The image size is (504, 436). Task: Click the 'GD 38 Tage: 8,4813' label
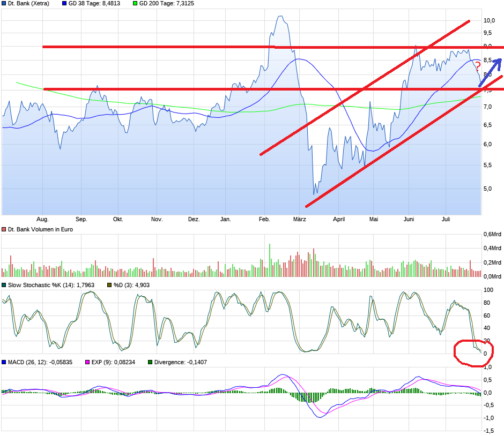point(94,4)
